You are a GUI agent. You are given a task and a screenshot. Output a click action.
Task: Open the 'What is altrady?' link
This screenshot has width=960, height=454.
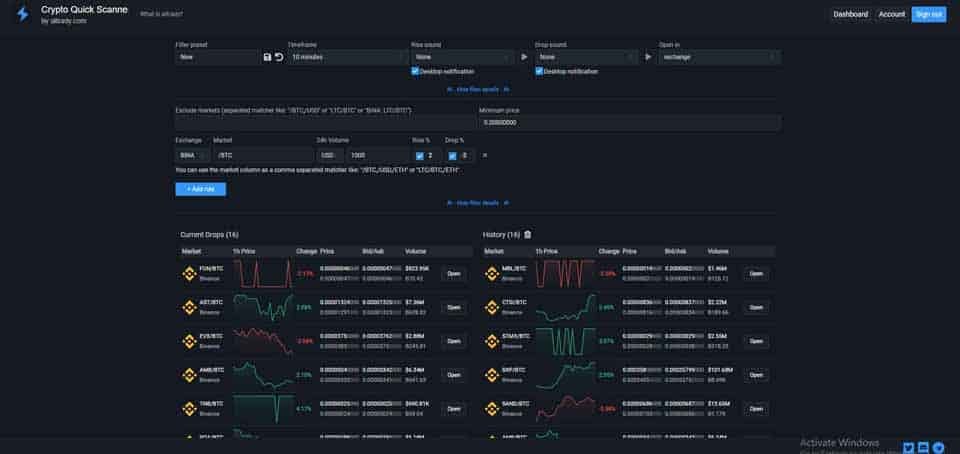(161, 13)
